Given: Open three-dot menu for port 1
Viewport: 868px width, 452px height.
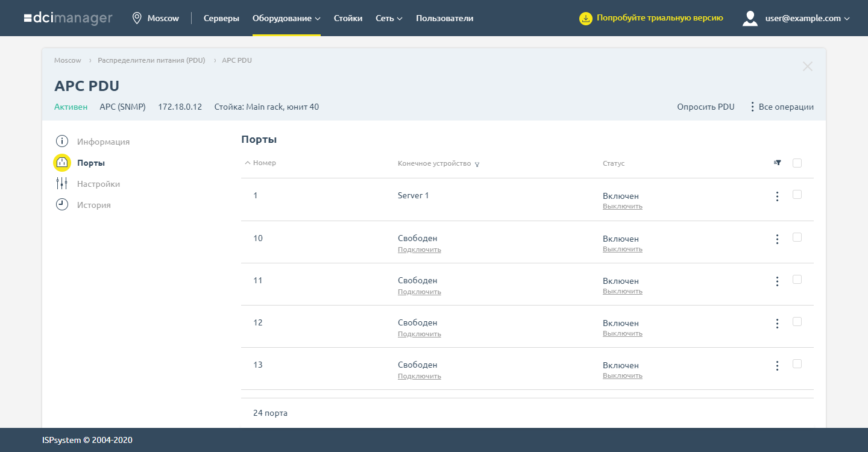Looking at the screenshot, I should [x=777, y=196].
